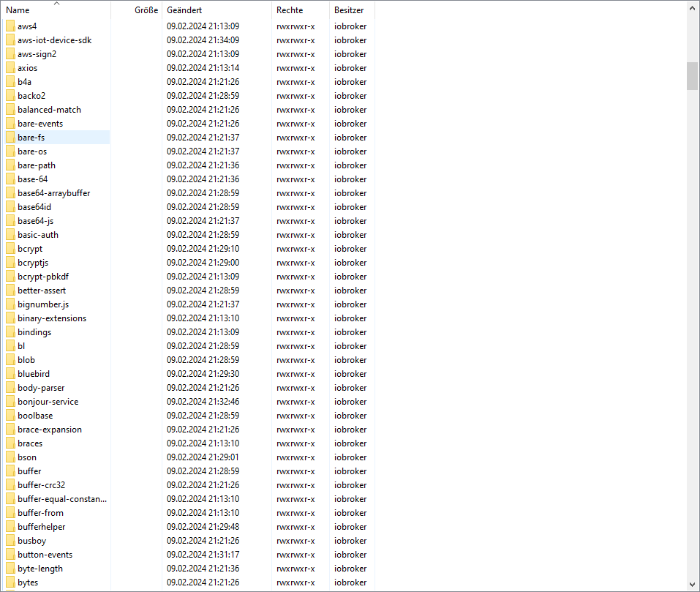Screen dimensions: 700x592
Task: Click the folder name body-parser
Action: 41,388
